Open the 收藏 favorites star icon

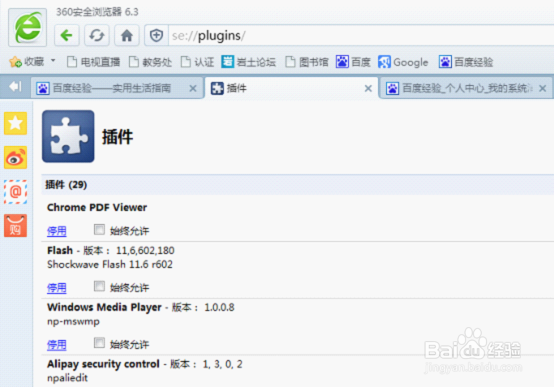(x=16, y=62)
